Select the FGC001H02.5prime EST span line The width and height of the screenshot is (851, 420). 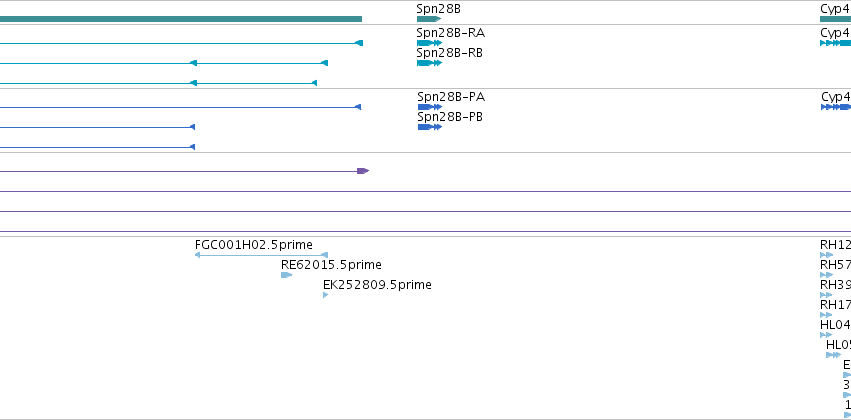tap(261, 255)
